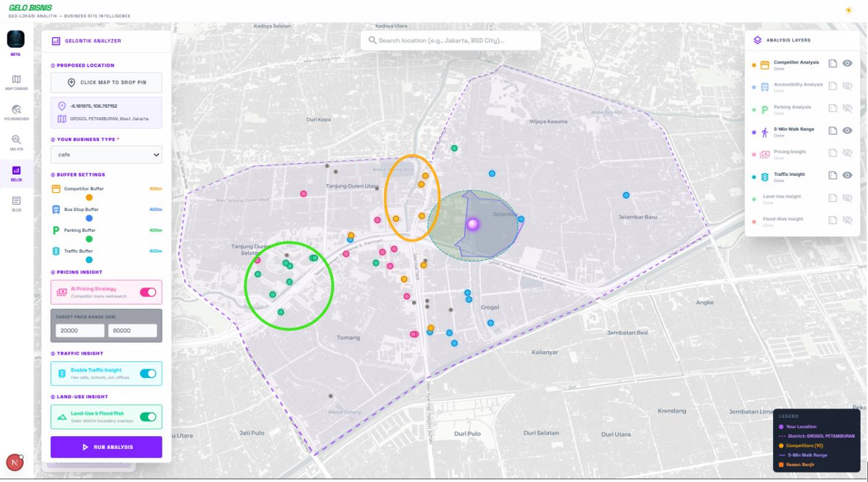The image size is (868, 482).
Task: Click the Bus Stop Buffer bus icon
Action: (x=57, y=210)
